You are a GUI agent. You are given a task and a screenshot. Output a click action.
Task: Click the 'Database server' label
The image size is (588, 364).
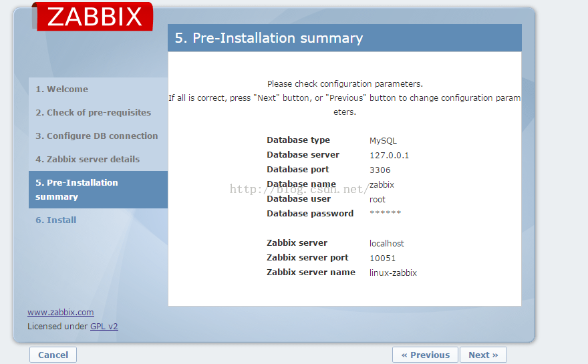pos(303,155)
